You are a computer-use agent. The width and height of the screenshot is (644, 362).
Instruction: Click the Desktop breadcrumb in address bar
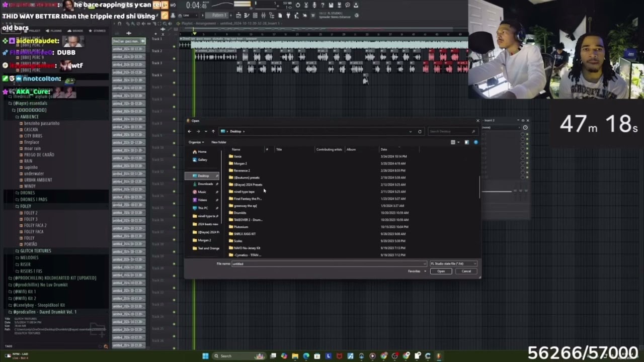(235, 131)
